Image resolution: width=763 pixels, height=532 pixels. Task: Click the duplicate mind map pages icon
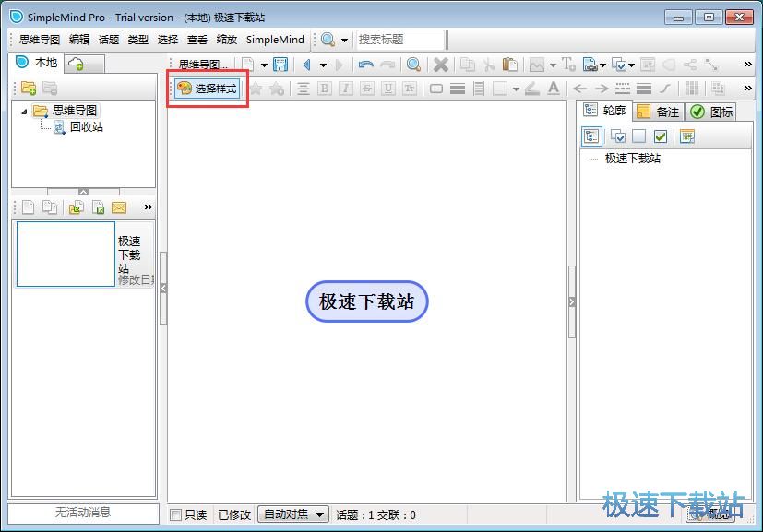click(x=49, y=207)
